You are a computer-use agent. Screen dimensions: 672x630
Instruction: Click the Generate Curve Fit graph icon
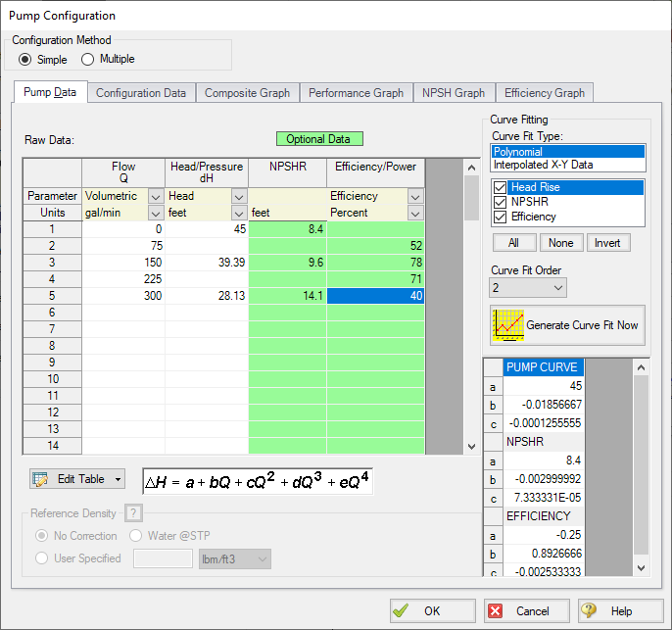(x=507, y=325)
